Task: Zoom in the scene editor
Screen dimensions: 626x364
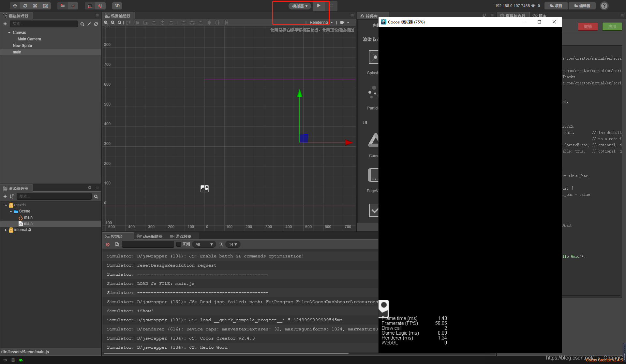Action: point(106,22)
